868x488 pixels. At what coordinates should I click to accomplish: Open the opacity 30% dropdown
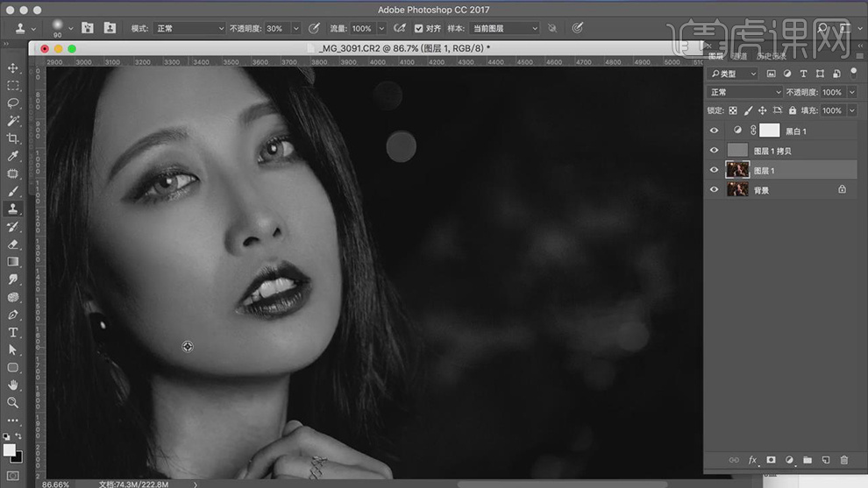pyautogui.click(x=295, y=28)
